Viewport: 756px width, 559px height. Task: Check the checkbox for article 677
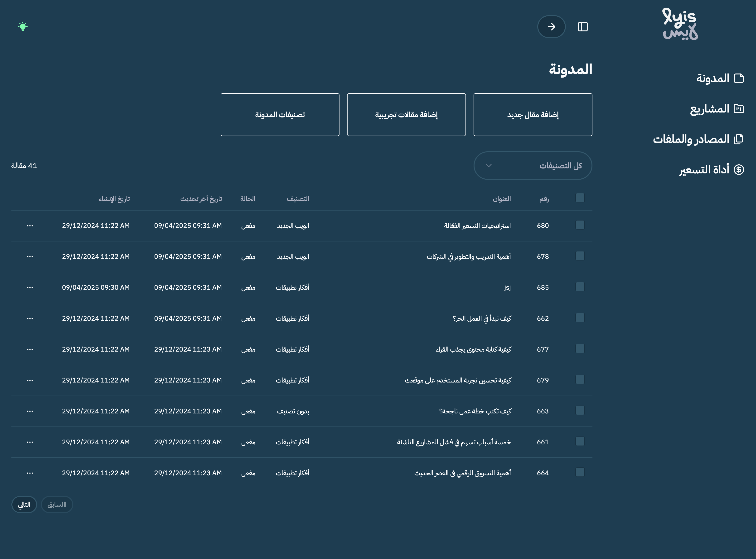click(x=580, y=349)
